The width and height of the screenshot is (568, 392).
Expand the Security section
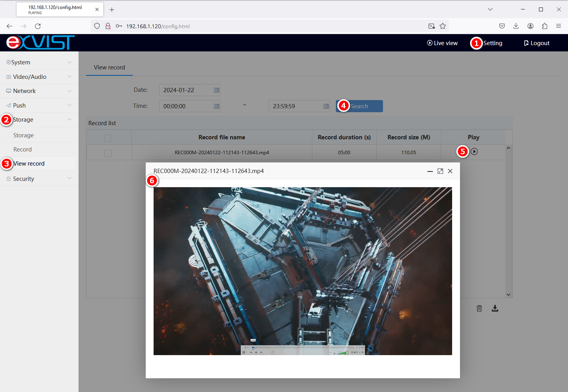tap(39, 179)
